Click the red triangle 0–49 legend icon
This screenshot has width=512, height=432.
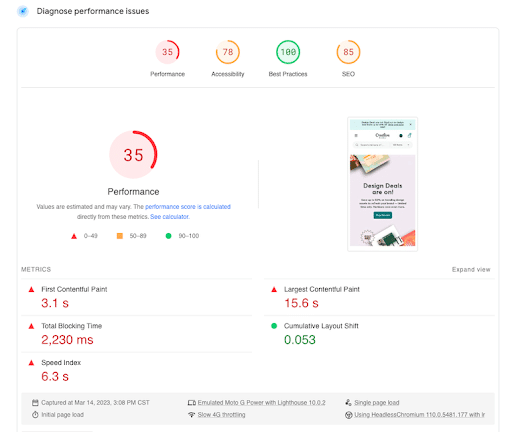tap(74, 236)
